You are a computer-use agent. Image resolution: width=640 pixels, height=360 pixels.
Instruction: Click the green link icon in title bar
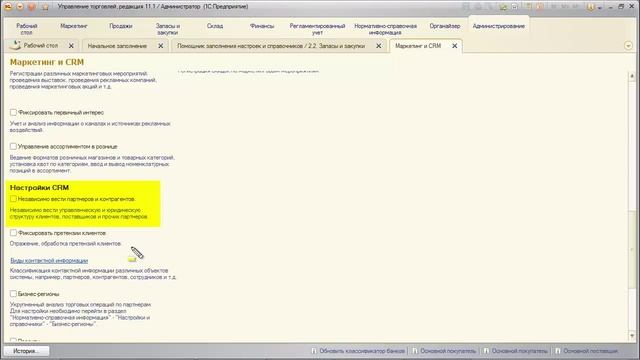click(503, 7)
